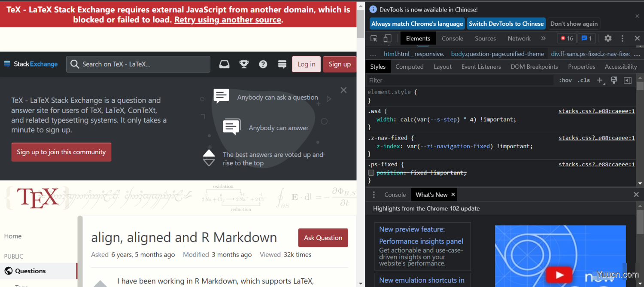Open stacks.css source link for .ps-fixed
The height and width of the screenshot is (287, 644).
coord(596,165)
